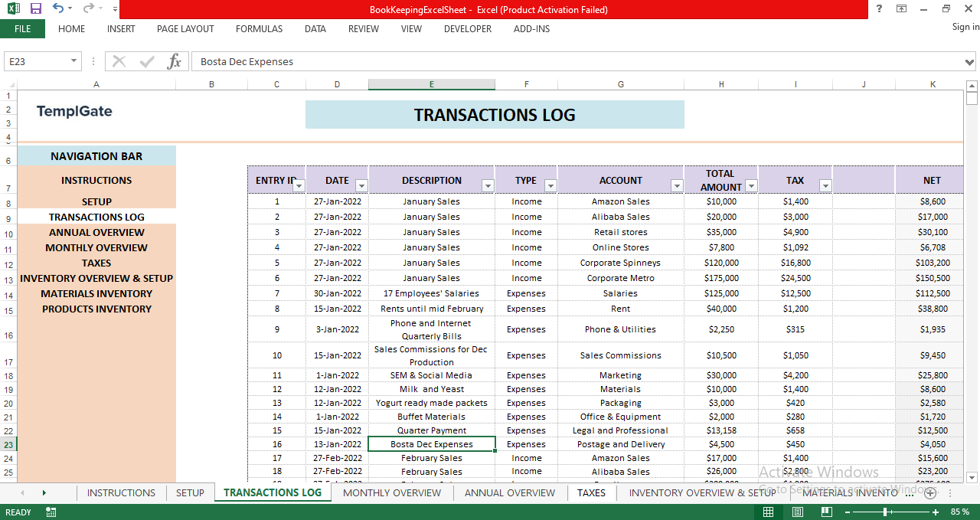Click vertical scrollbar up arrow
The height and width of the screenshot is (520, 980).
click(972, 86)
